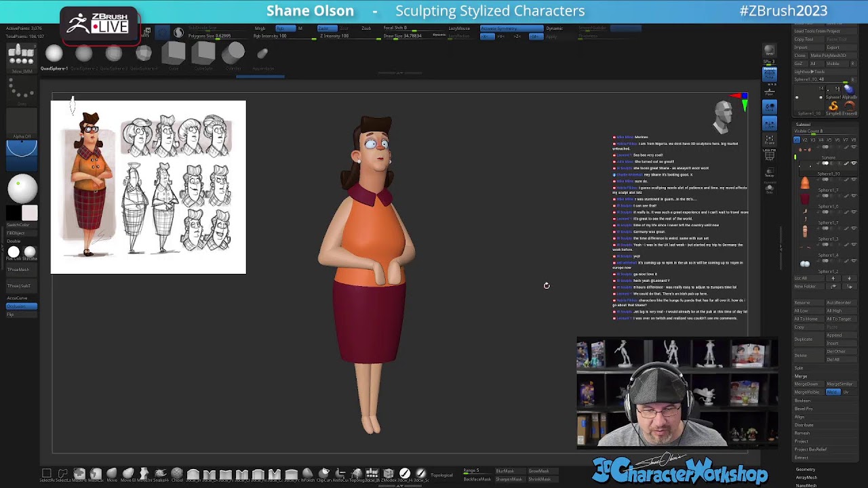This screenshot has height=488, width=868.
Task: Select the QuadSphere-1 primitive mesh
Action: click(54, 54)
